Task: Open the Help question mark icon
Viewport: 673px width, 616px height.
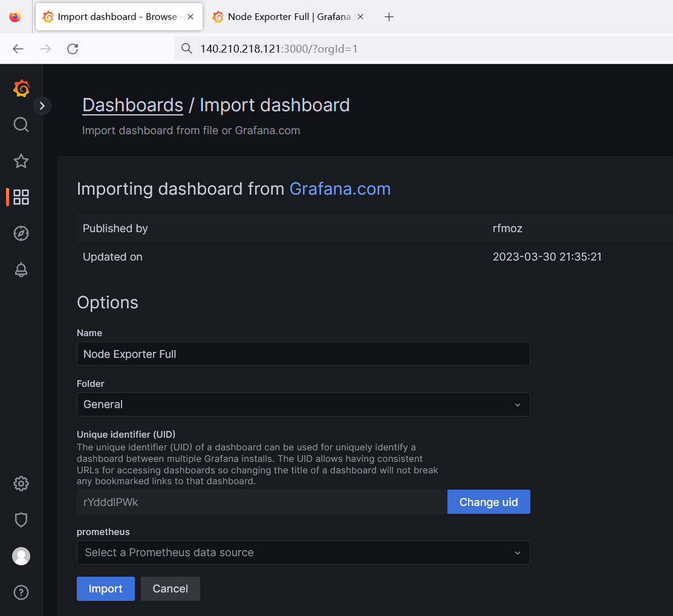Action: (21, 592)
